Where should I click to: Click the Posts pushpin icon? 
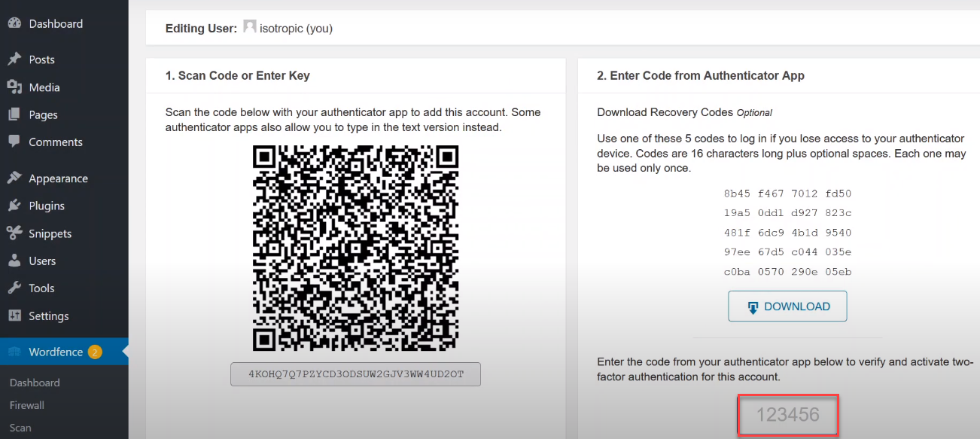tap(14, 59)
